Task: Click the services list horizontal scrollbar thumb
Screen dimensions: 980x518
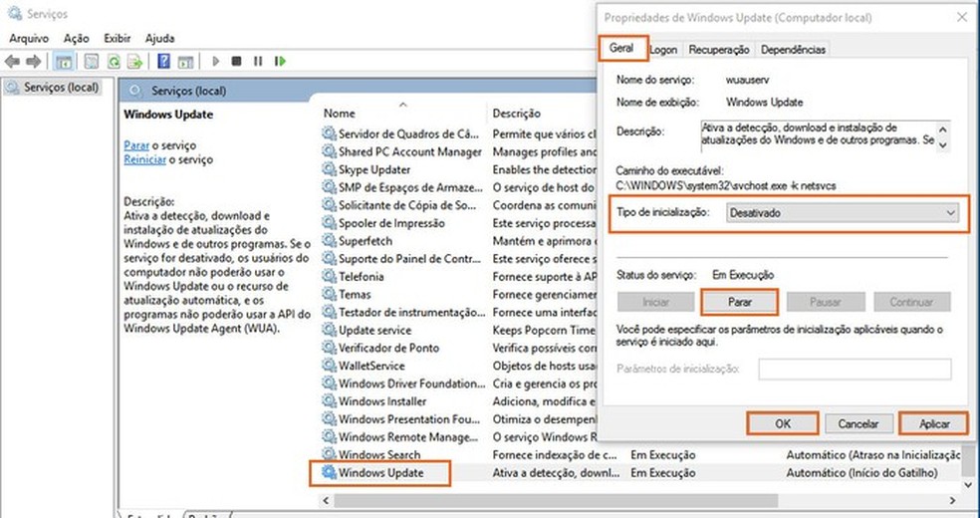Action: click(x=557, y=500)
